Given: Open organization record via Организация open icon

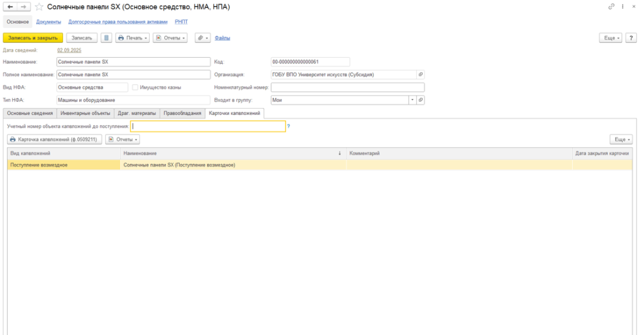Looking at the screenshot, I should pos(421,75).
